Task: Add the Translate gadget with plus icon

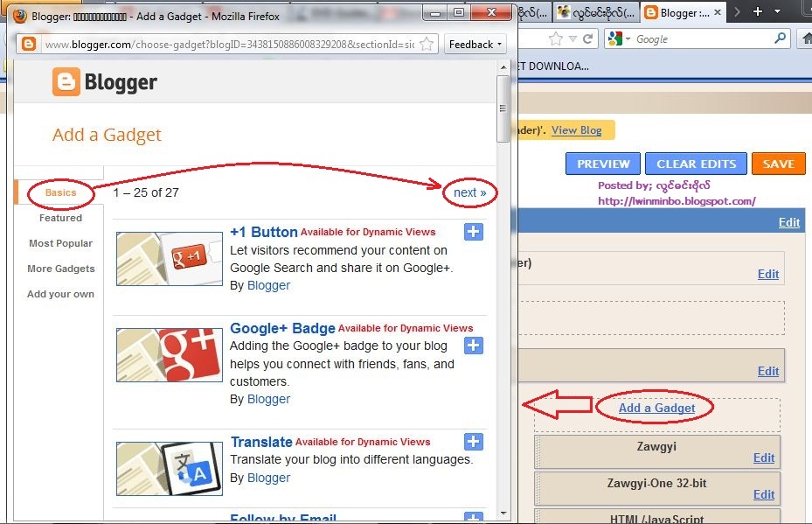Action: [x=474, y=442]
